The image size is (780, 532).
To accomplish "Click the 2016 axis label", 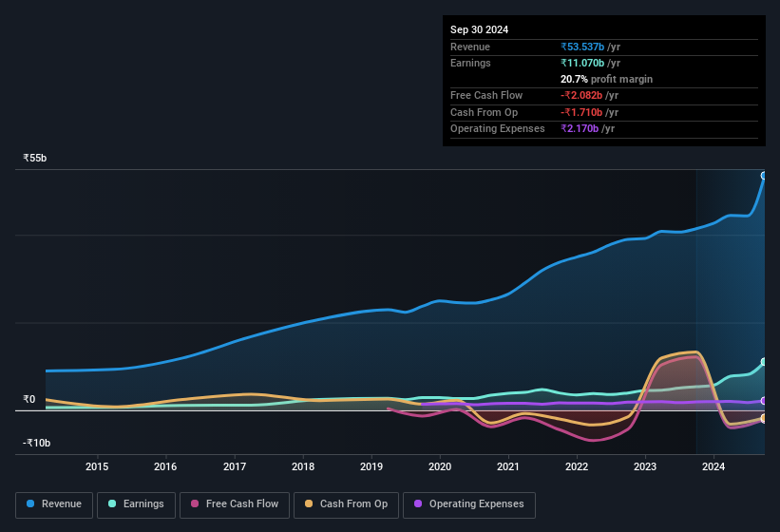I will [x=165, y=466].
